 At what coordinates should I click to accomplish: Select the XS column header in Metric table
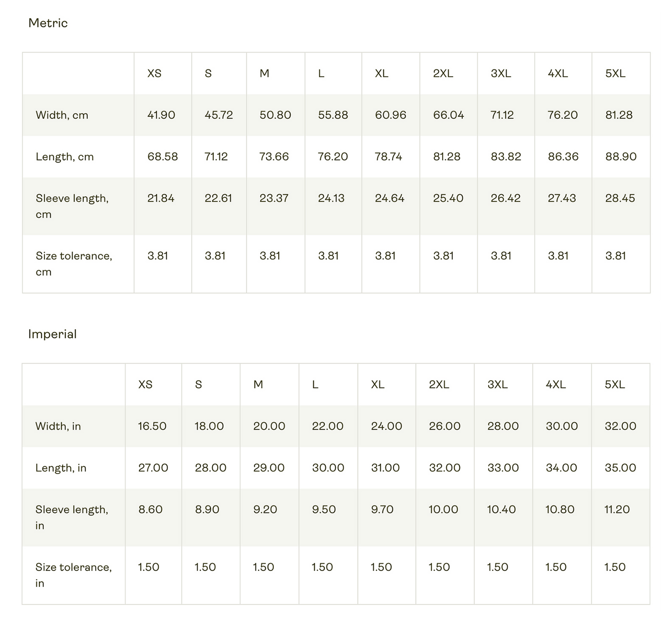154,73
